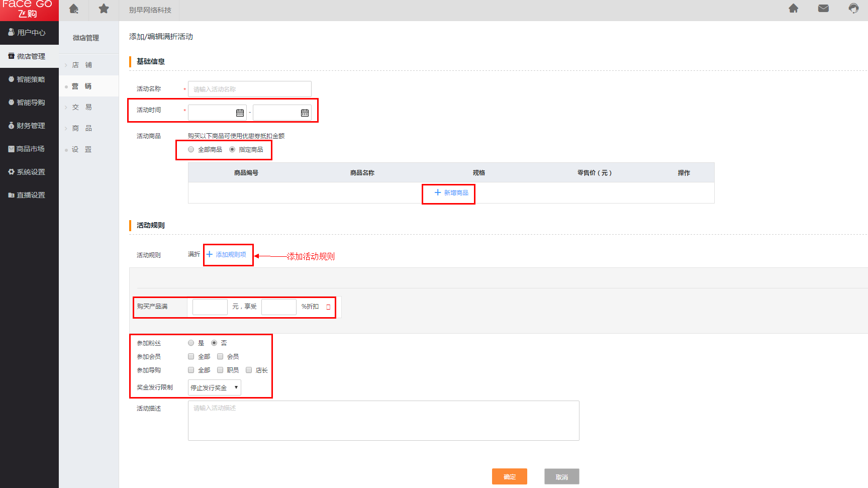868x488 pixels.
Task: Delete the discount rule row
Action: pyautogui.click(x=328, y=307)
